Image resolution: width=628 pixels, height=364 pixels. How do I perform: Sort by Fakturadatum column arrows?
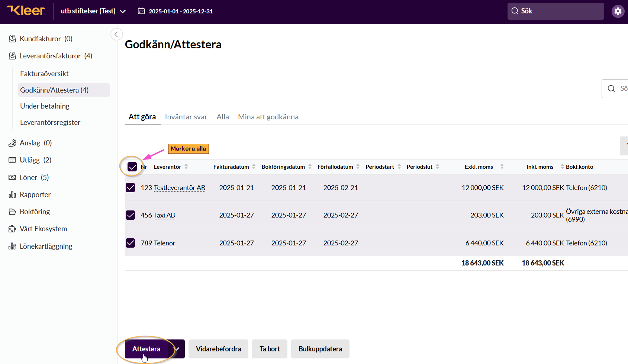click(x=254, y=167)
